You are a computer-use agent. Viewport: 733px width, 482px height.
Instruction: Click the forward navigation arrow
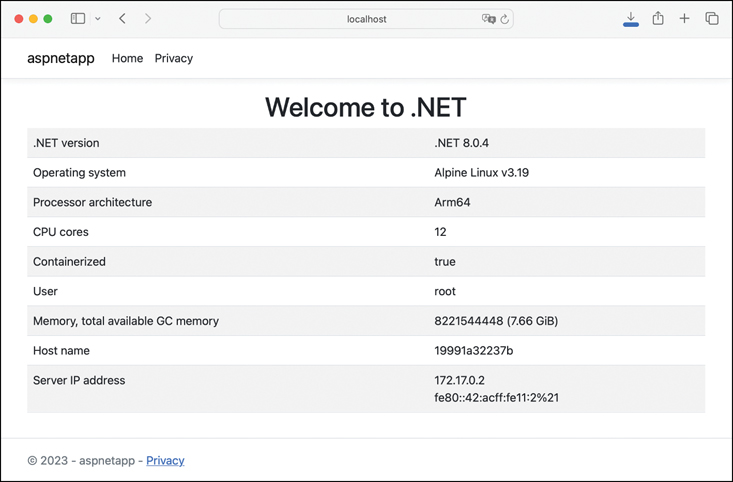[148, 19]
